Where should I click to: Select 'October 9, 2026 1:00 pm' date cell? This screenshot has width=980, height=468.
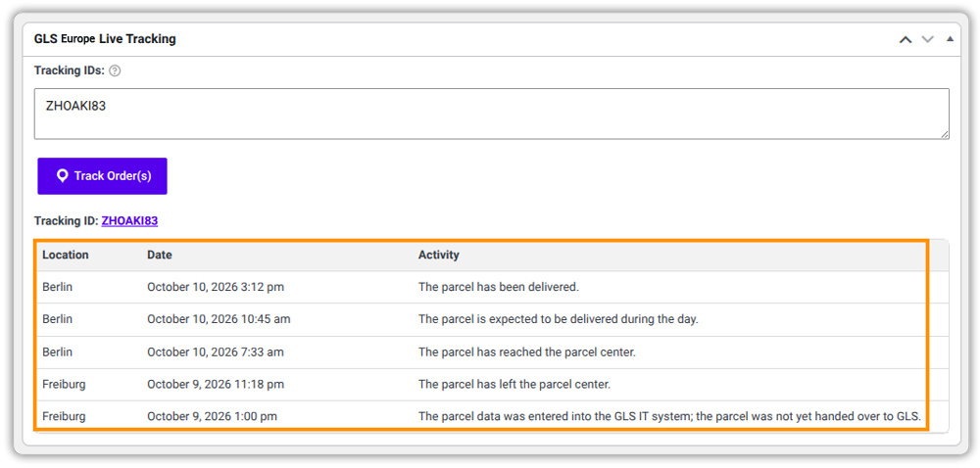212,416
